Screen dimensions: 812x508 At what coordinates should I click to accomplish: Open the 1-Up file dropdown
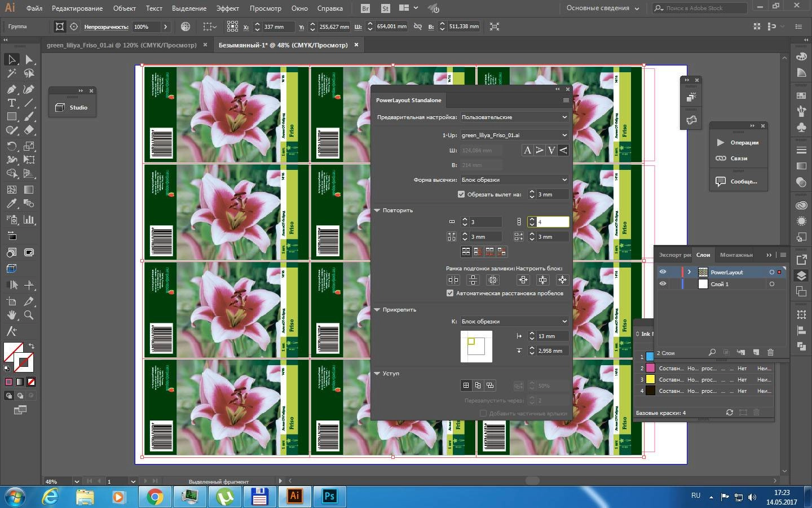pyautogui.click(x=514, y=135)
